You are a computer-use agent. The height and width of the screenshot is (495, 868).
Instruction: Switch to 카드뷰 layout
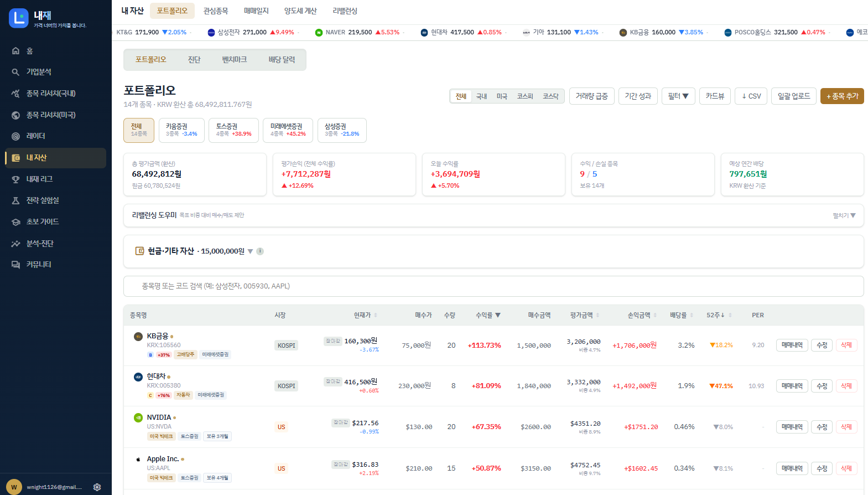[715, 96]
